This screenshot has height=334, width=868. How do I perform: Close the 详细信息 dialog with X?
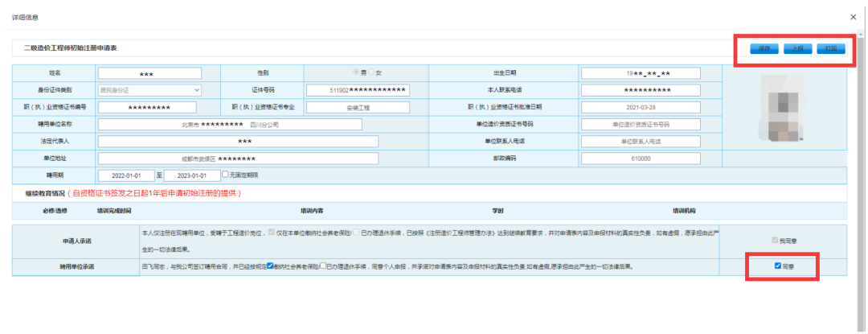853,16
